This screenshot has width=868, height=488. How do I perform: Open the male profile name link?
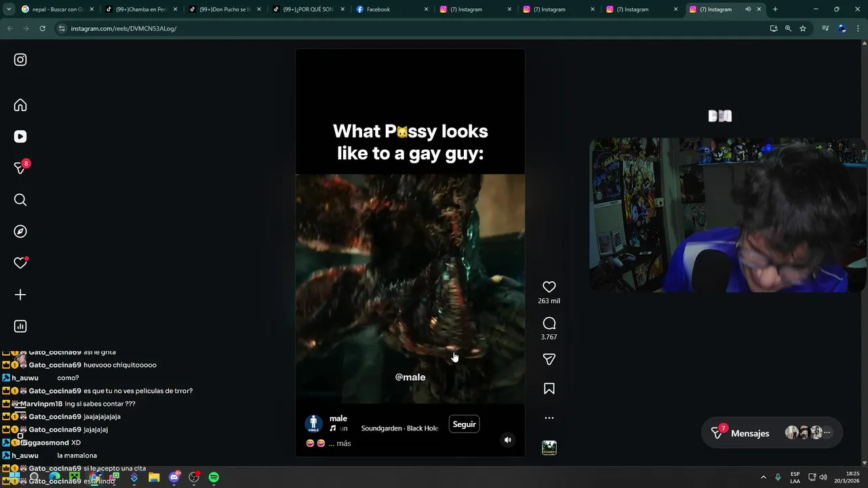point(338,418)
